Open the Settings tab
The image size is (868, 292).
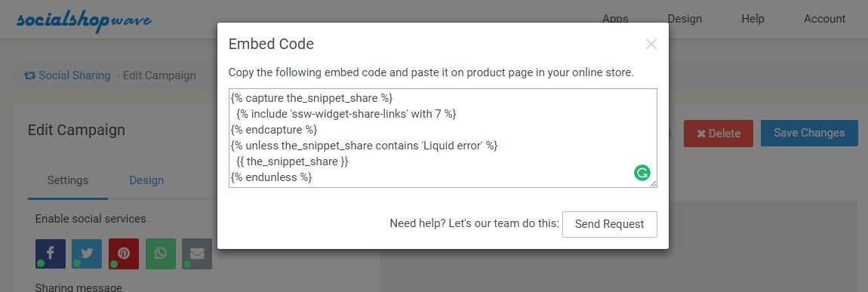point(67,180)
